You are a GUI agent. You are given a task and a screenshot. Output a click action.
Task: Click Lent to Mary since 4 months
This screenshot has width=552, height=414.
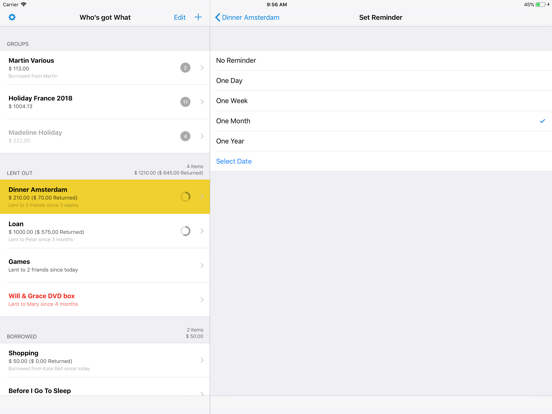click(x=43, y=304)
